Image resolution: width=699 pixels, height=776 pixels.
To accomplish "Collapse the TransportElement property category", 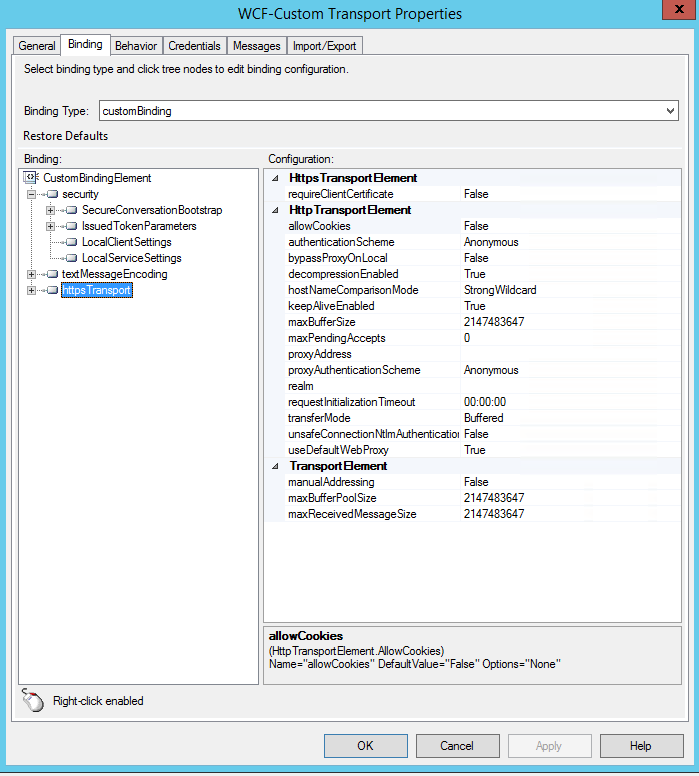I will (275, 466).
